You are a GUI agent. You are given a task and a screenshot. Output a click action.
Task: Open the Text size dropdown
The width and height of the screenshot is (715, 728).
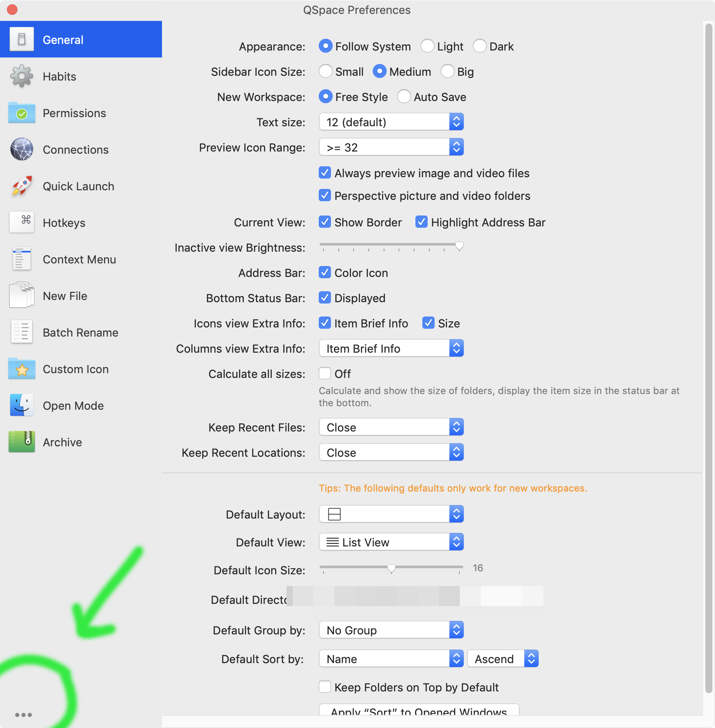(391, 122)
